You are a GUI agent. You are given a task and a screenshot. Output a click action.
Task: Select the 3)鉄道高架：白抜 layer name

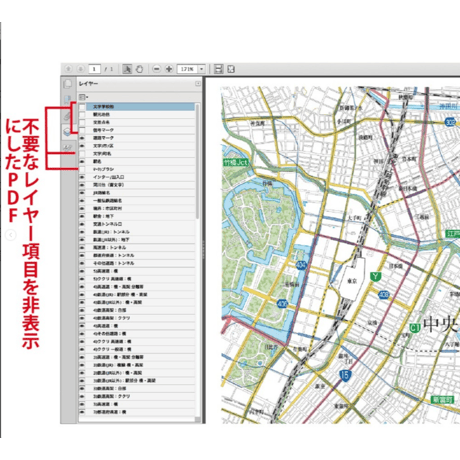(x=110, y=389)
